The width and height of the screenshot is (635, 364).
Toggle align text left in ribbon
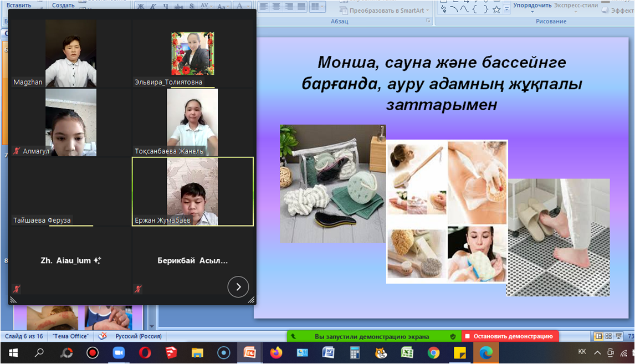tap(264, 7)
